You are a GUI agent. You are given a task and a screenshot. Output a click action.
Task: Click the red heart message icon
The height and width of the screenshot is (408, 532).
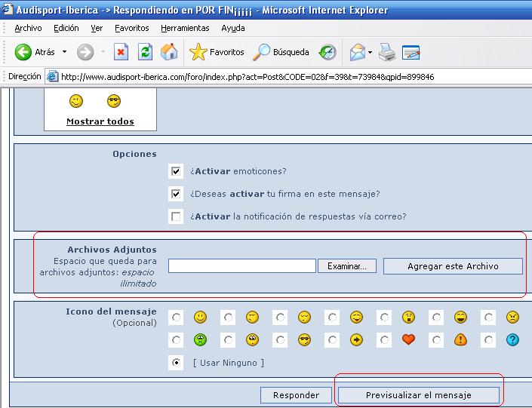point(408,339)
